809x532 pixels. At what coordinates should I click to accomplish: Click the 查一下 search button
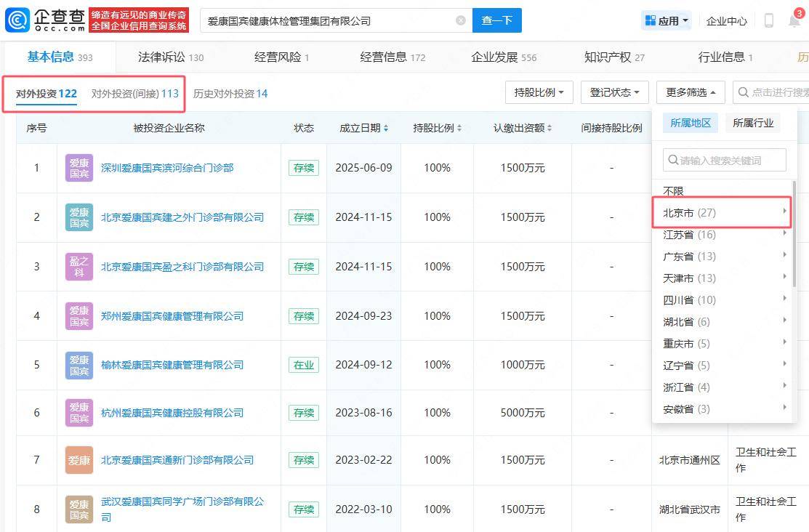coord(497,20)
